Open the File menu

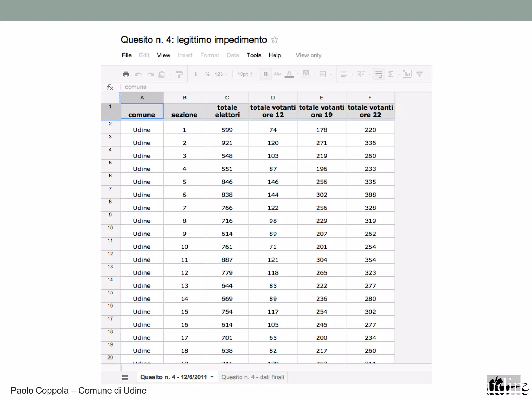click(127, 55)
